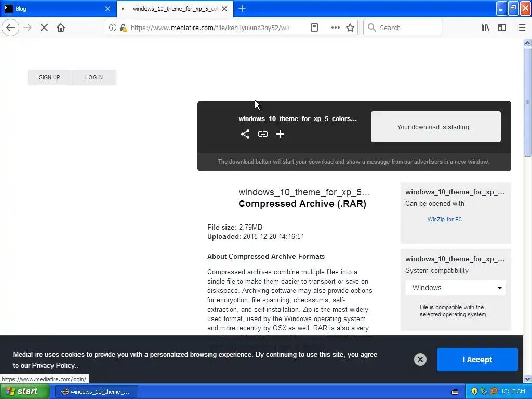The image size is (532, 399).
Task: Open the Windows Start menu
Action: (x=25, y=391)
